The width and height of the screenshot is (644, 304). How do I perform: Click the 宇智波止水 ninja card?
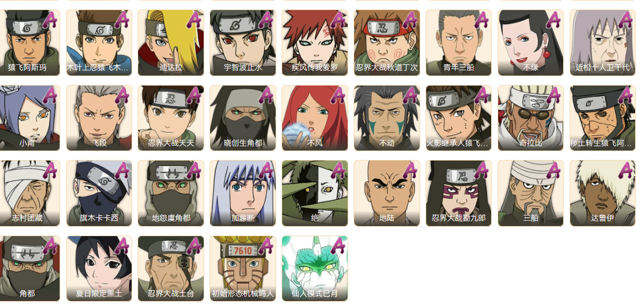point(243,43)
